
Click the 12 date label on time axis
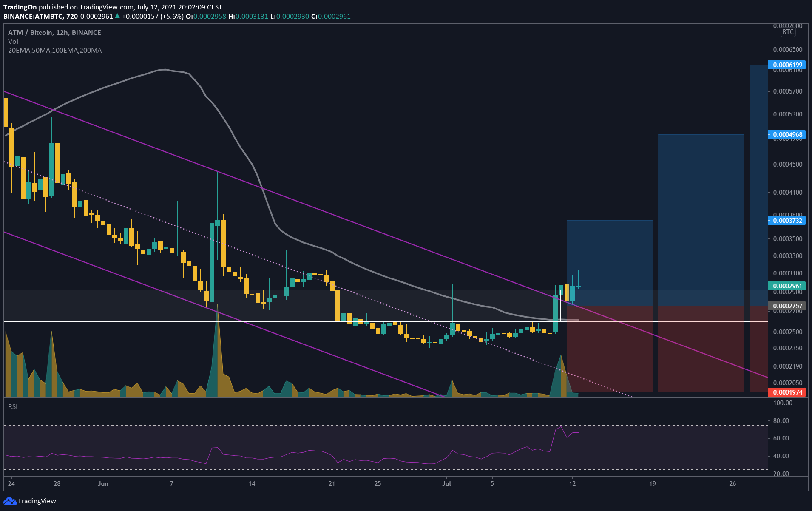(x=573, y=484)
